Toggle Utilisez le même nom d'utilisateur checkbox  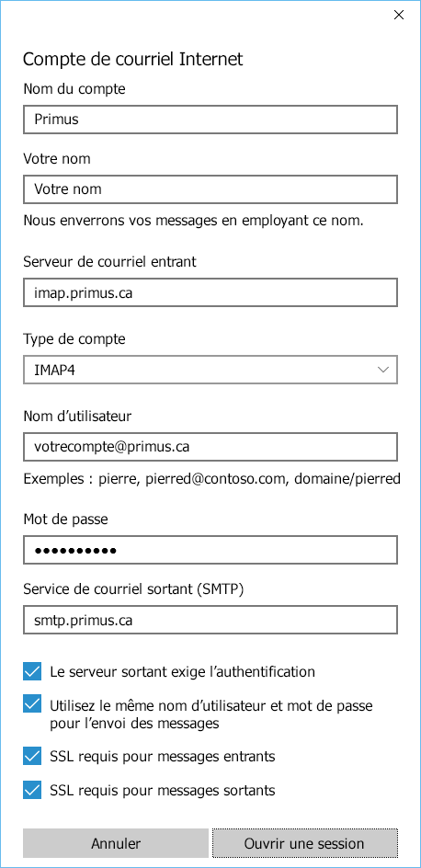[32, 704]
